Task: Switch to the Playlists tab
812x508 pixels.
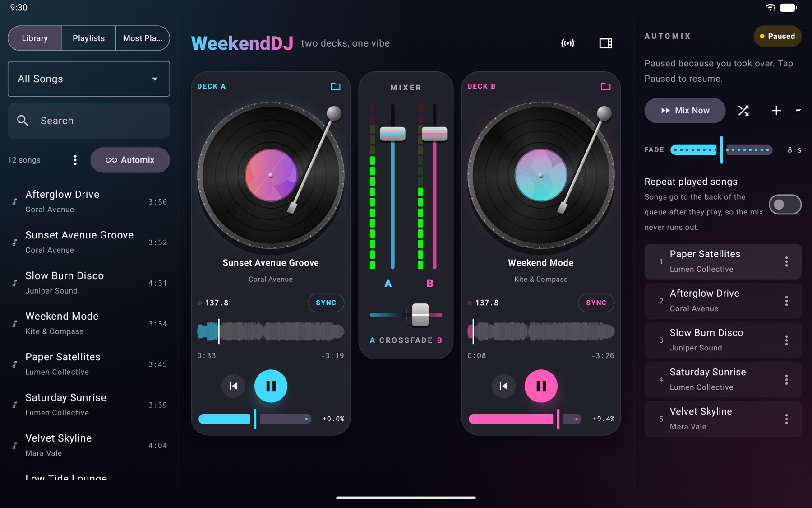Action: pyautogui.click(x=88, y=38)
